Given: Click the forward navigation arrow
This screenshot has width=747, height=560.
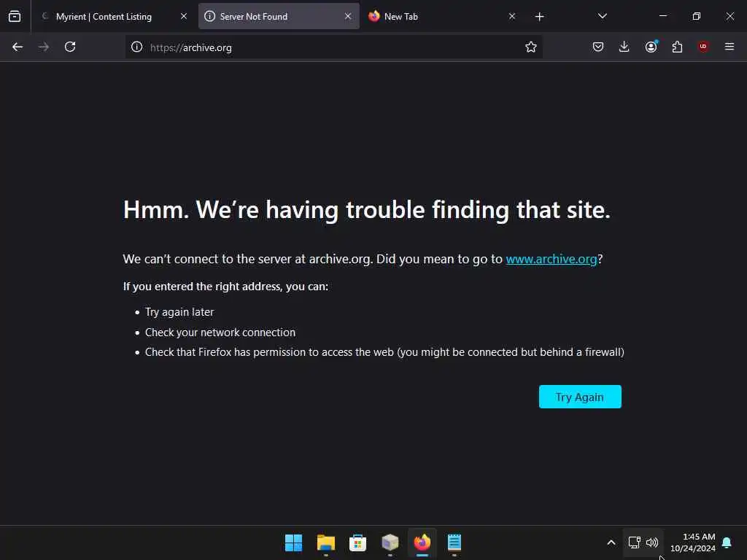Looking at the screenshot, I should (44, 47).
